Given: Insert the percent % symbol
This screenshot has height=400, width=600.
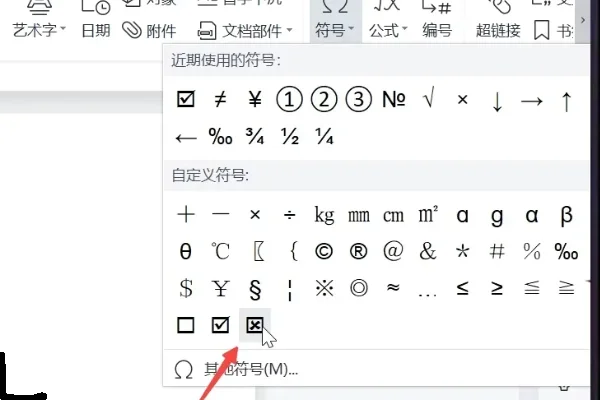Looking at the screenshot, I should pos(532,251).
